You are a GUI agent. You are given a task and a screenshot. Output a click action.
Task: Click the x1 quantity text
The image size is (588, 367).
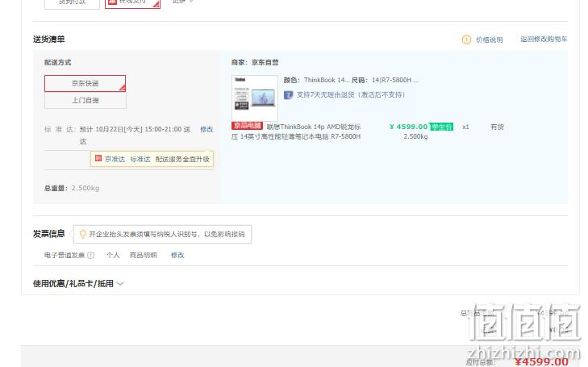tap(465, 127)
